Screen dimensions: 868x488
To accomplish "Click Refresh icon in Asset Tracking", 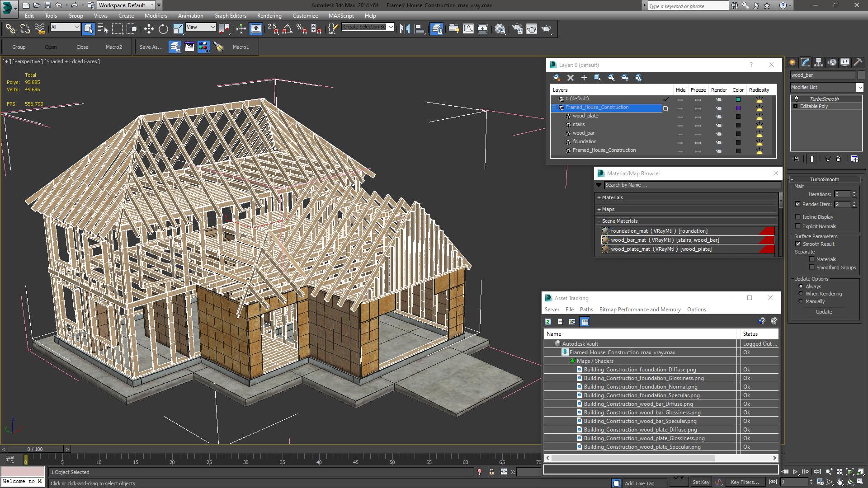I will click(x=548, y=322).
